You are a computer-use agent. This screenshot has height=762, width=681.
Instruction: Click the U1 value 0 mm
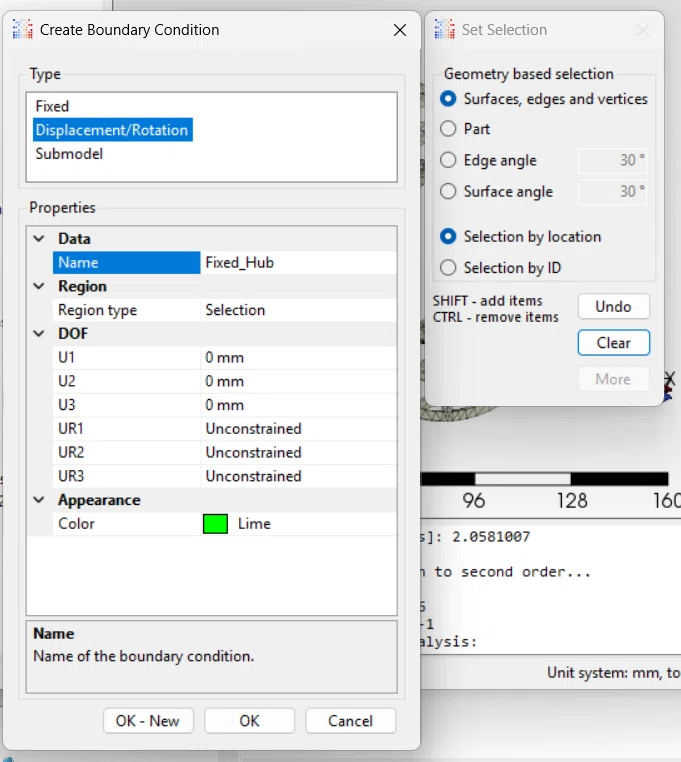coord(298,357)
